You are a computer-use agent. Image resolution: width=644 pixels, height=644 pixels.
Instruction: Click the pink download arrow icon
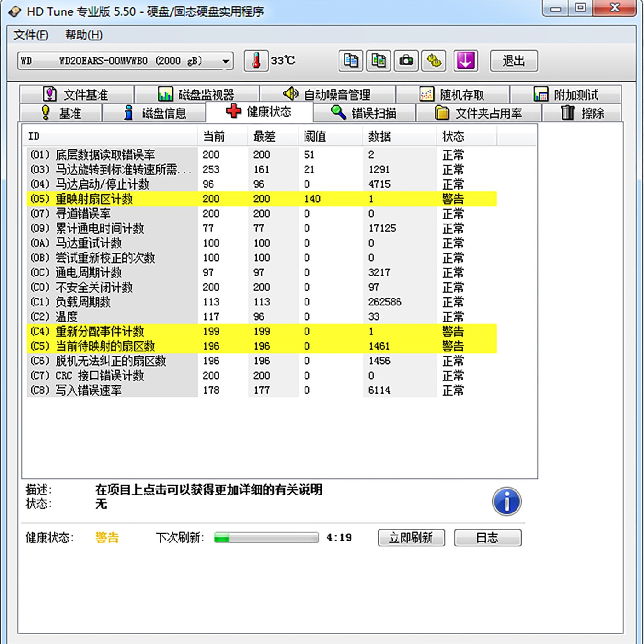[x=466, y=61]
